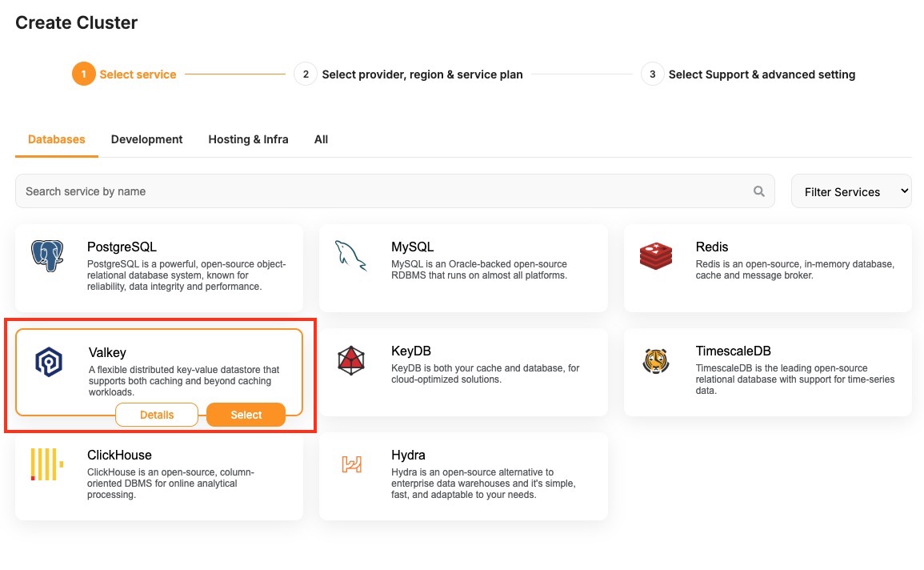Click the Redis red stack logo
Screen dimensions: 924x570
[x=656, y=256]
